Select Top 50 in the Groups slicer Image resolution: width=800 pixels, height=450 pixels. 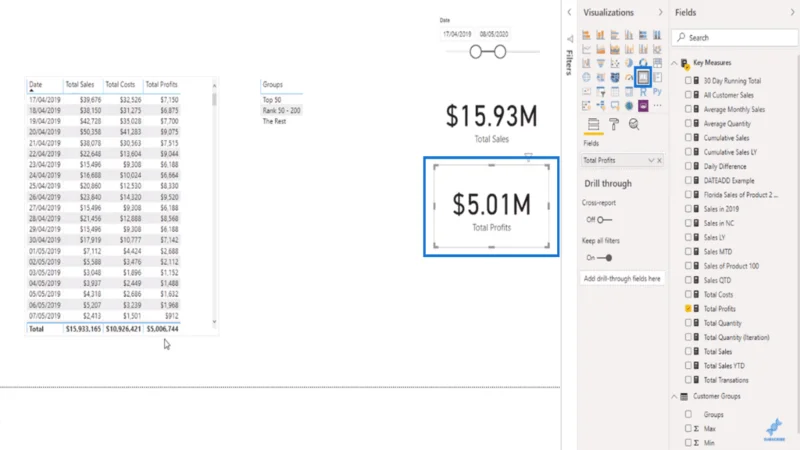tap(272, 100)
